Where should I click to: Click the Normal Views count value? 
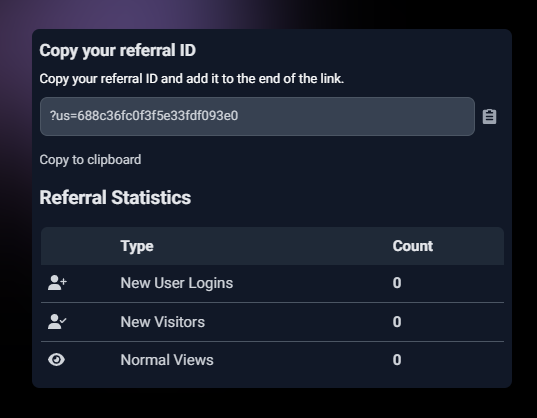point(397,360)
